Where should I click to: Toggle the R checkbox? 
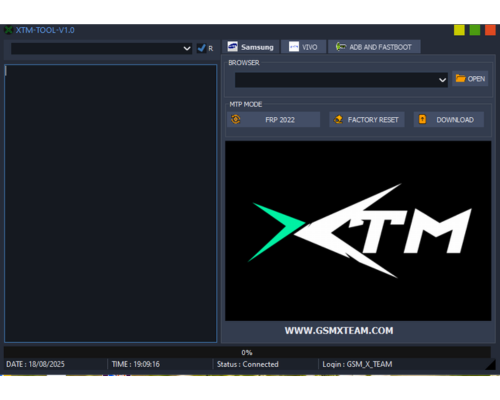[x=201, y=48]
